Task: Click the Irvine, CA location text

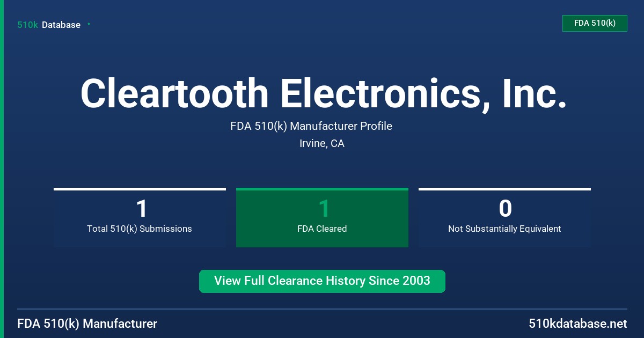Action: click(x=322, y=144)
